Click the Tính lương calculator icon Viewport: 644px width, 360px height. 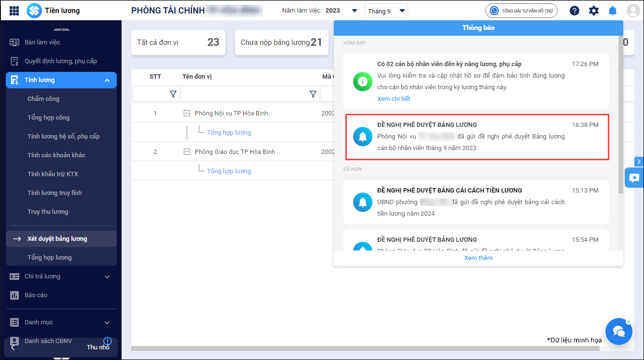click(x=14, y=80)
